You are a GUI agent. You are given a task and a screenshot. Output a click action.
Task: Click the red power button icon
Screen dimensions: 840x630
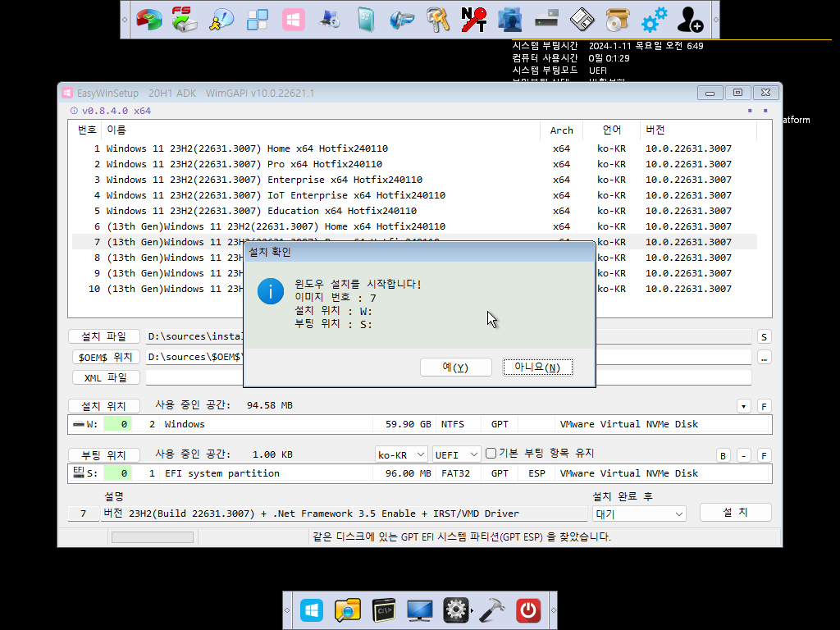point(528,610)
